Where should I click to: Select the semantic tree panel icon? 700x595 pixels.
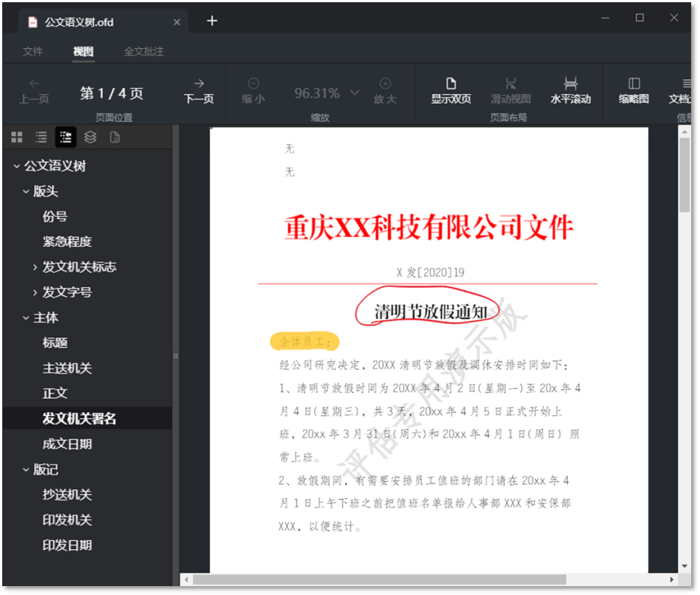pos(66,137)
